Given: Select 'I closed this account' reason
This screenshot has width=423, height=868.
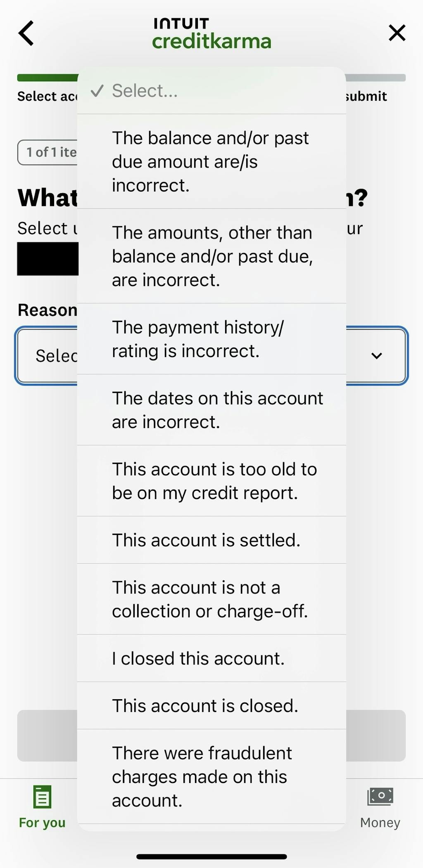Looking at the screenshot, I should click(x=211, y=658).
